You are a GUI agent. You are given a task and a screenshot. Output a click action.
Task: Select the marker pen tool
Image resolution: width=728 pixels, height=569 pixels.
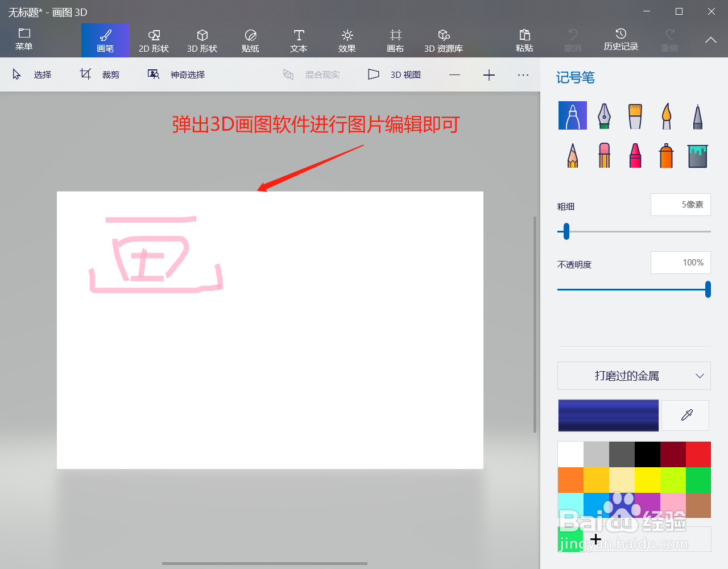point(572,115)
